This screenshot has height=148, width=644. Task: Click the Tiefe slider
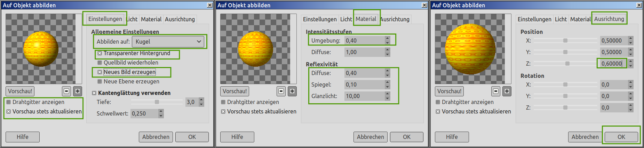click(157, 102)
